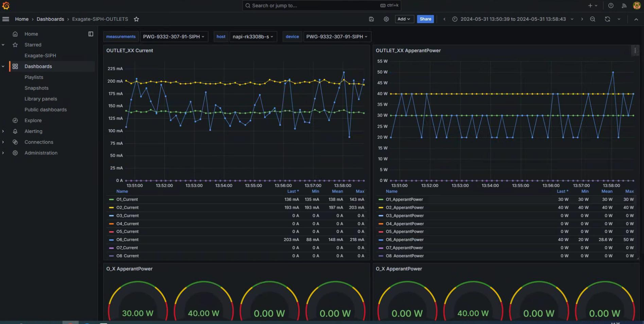
Task: Toggle O6_Current series in legend
Action: point(127,240)
